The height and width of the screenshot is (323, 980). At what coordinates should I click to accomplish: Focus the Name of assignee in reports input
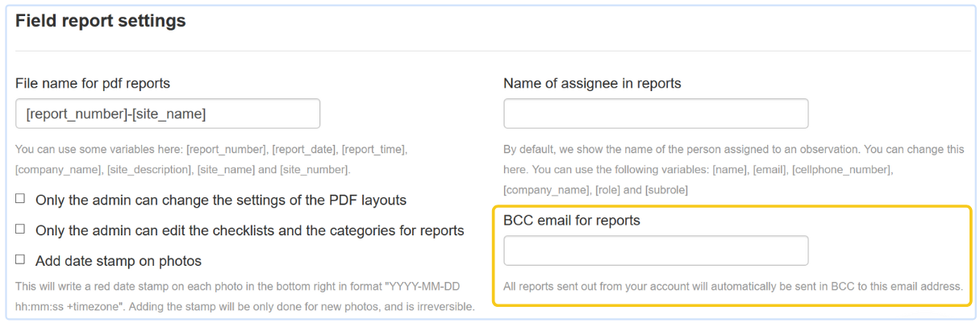point(655,114)
